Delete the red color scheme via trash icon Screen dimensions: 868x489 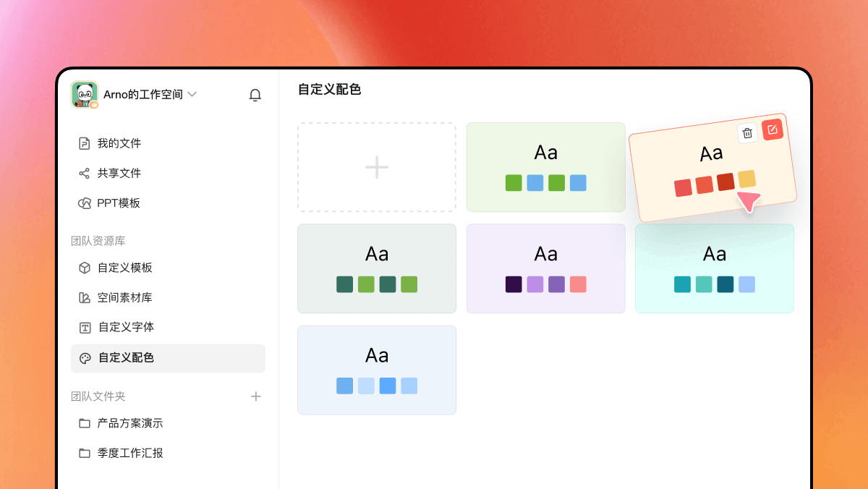pyautogui.click(x=747, y=132)
